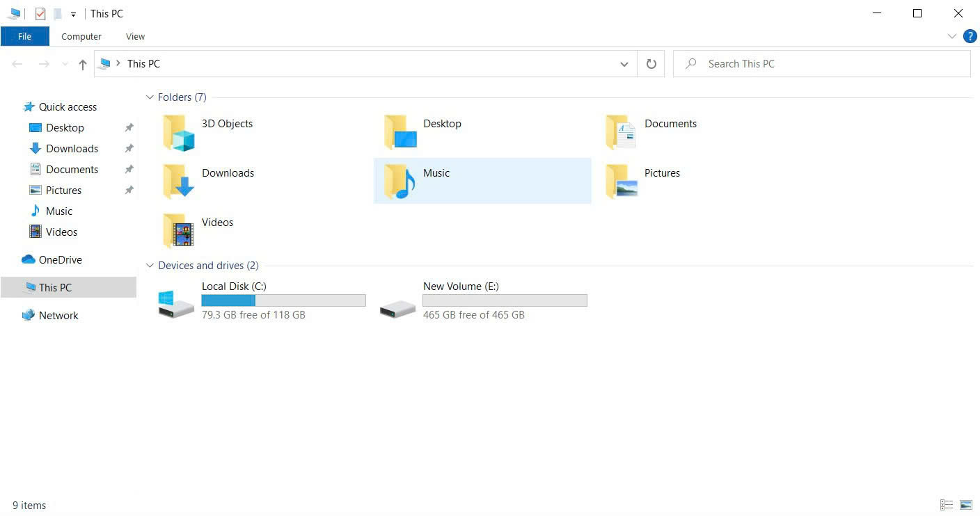Go up one level with up arrow

point(83,64)
